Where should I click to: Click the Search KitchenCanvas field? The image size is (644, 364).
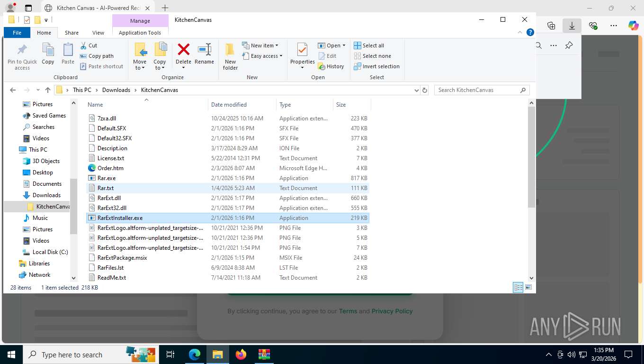click(482, 90)
